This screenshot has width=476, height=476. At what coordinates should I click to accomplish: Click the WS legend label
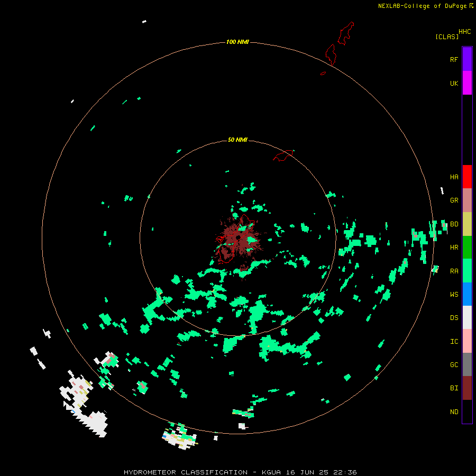click(x=454, y=294)
